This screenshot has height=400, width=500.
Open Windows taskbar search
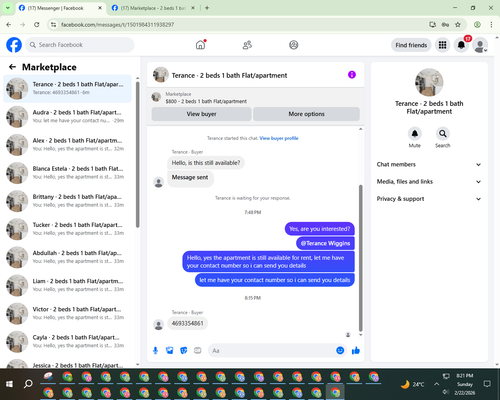click(x=28, y=384)
